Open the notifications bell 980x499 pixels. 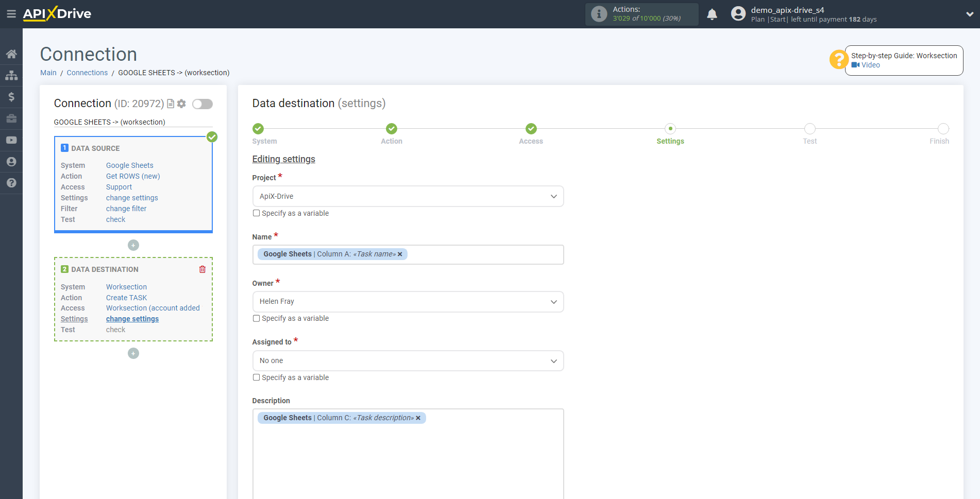(x=712, y=14)
